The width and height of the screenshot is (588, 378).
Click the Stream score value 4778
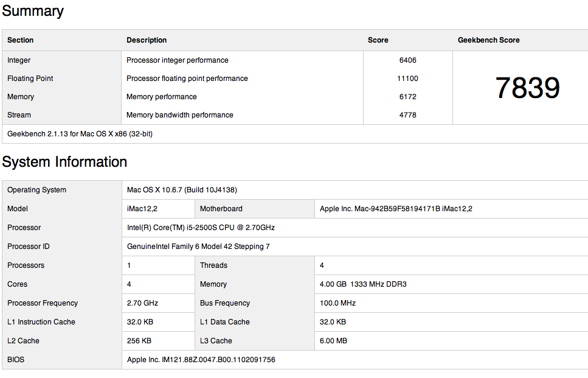point(408,115)
